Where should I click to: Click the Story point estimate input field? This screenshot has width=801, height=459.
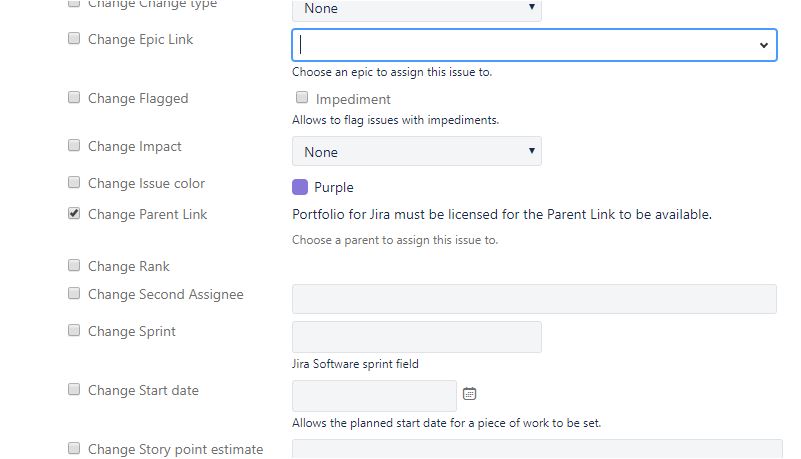click(537, 449)
